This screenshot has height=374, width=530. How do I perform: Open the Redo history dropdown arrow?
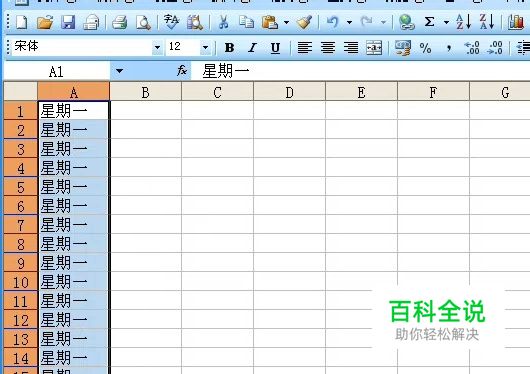pyautogui.click(x=383, y=23)
